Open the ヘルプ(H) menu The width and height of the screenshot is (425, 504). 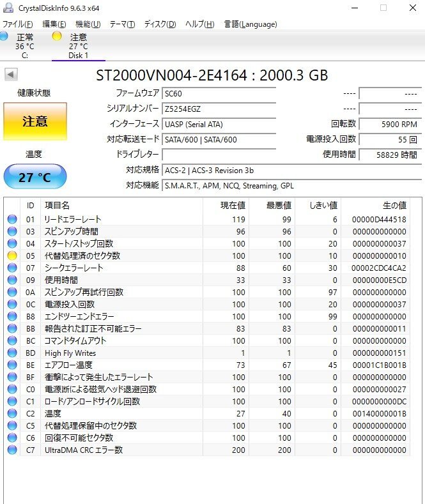click(x=199, y=24)
